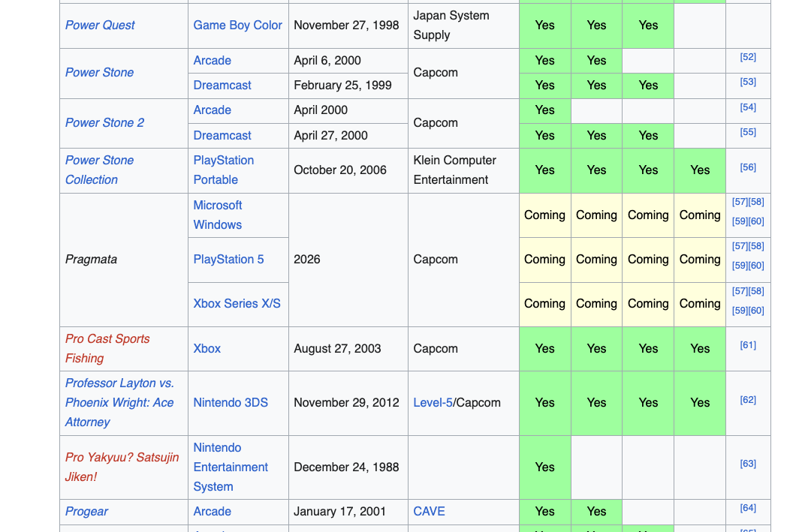The image size is (793, 532).
Task: Follow the PlayStation Portable link
Action: pyautogui.click(x=223, y=170)
